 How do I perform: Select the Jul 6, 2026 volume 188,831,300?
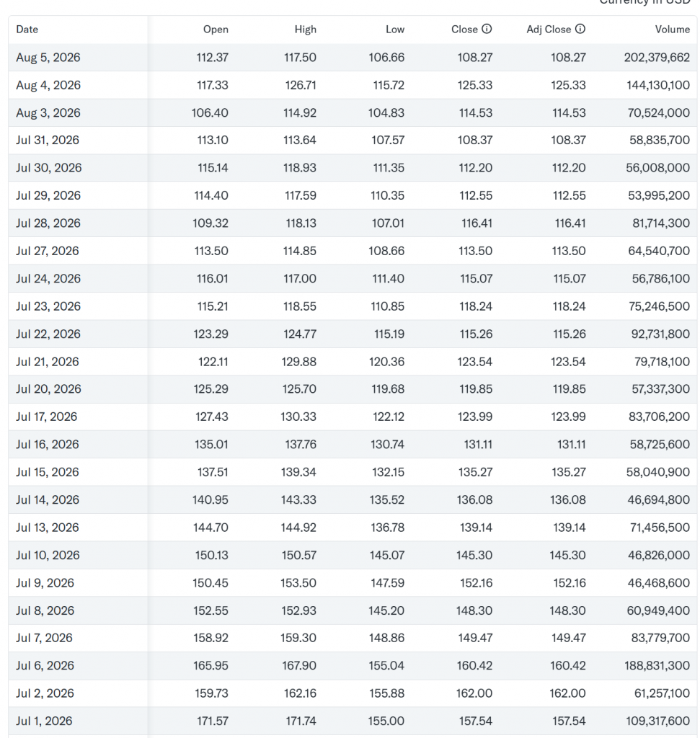point(657,666)
